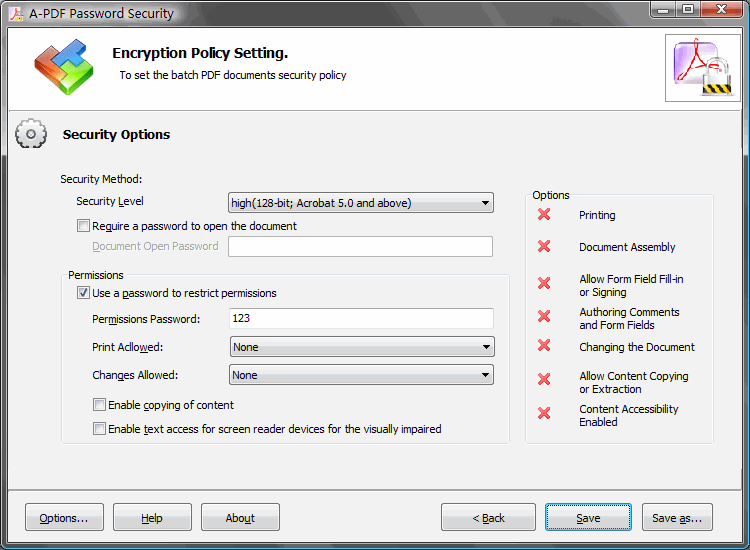
Task: Click the red X for Content Copying
Action: [544, 380]
